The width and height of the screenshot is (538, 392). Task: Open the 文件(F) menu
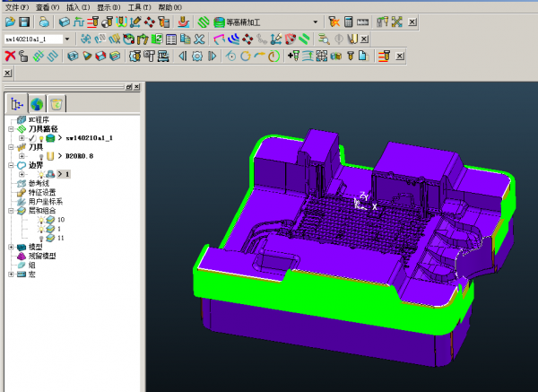[x=16, y=6]
